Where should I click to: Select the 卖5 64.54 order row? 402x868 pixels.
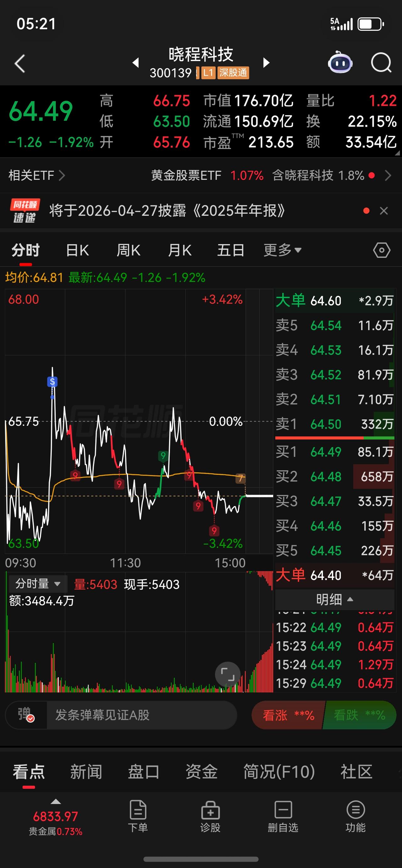[x=335, y=325]
